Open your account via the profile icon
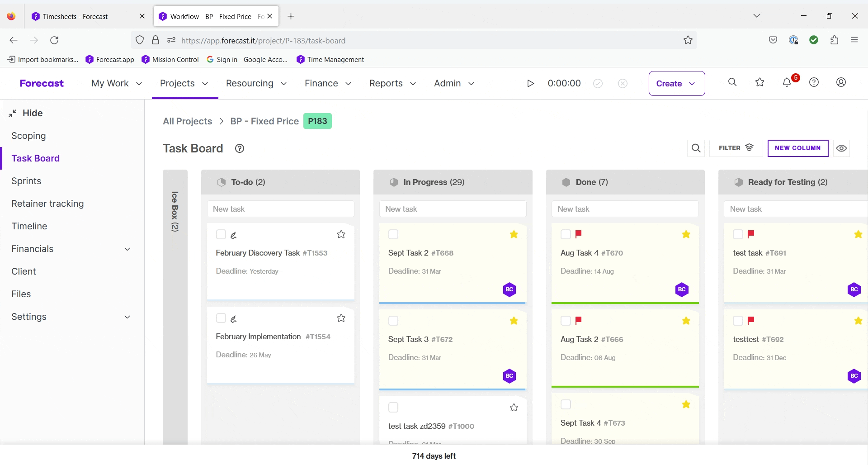The image size is (868, 465). pos(840,83)
